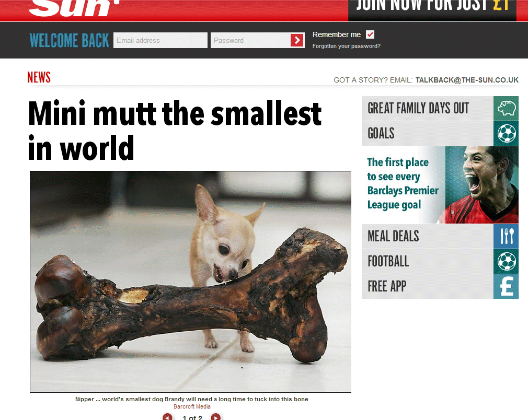Uncheck the Remember me checkbox

tap(370, 34)
